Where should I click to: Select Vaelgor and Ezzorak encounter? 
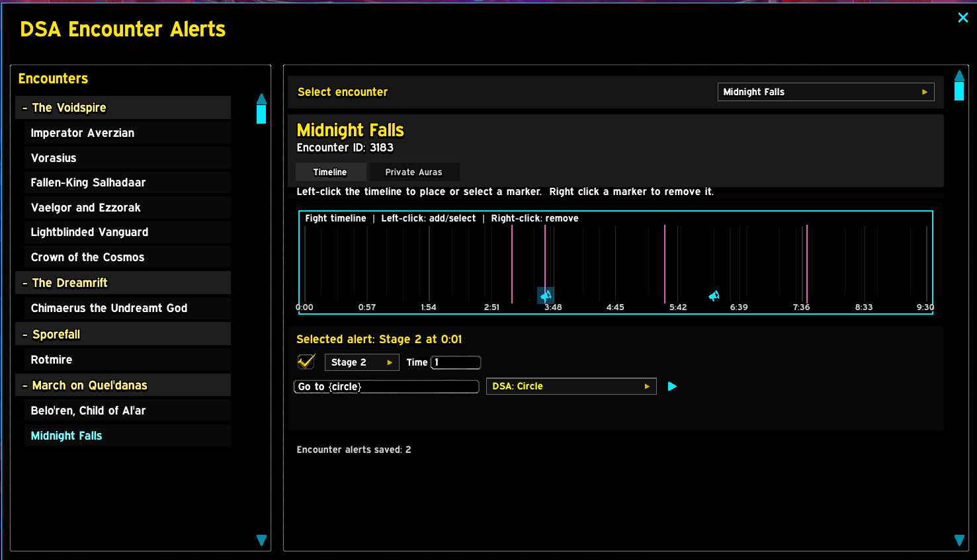tap(128, 208)
